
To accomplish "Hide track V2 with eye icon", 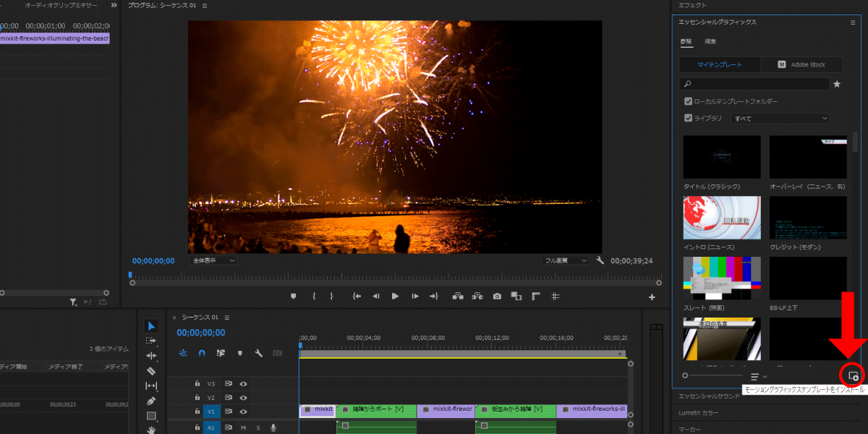I will click(x=244, y=398).
